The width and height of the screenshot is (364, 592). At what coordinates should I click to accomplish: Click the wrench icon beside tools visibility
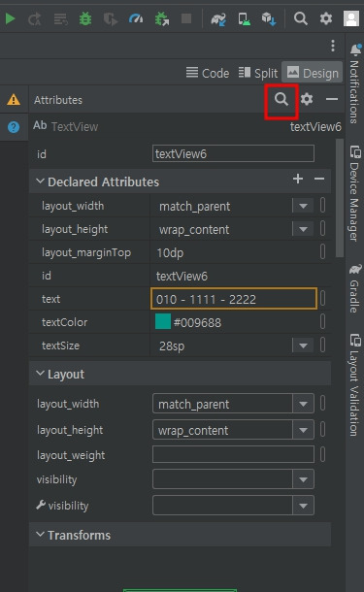41,505
